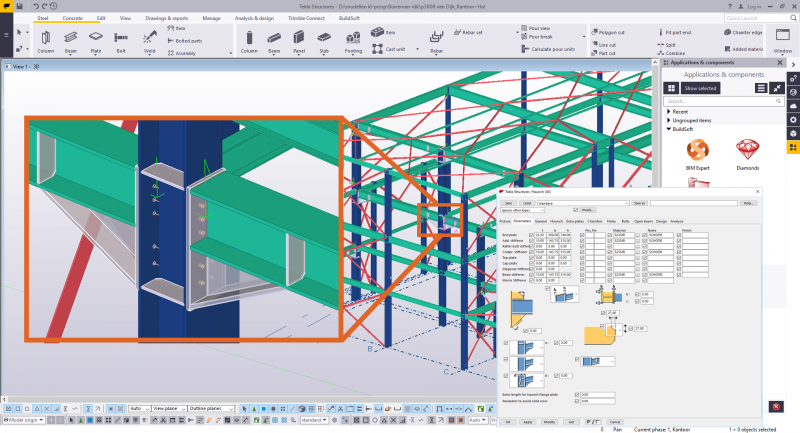Open the Outline planes dropdown
Screen dimensions: 800x433
coord(211,409)
